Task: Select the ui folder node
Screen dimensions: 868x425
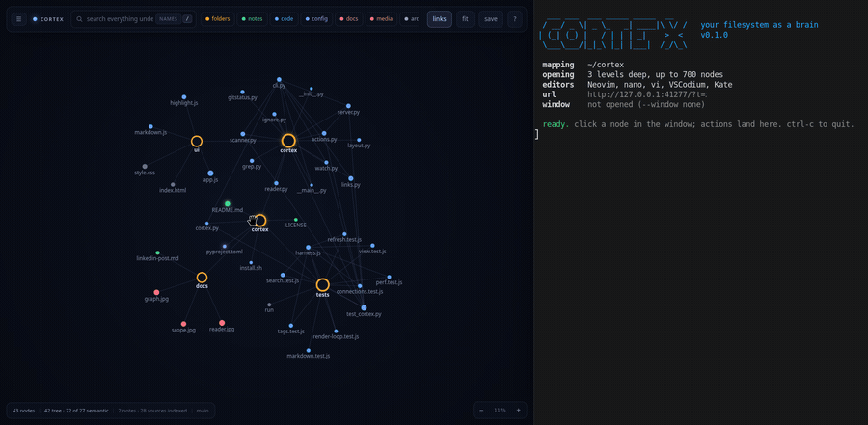Action: [x=197, y=142]
